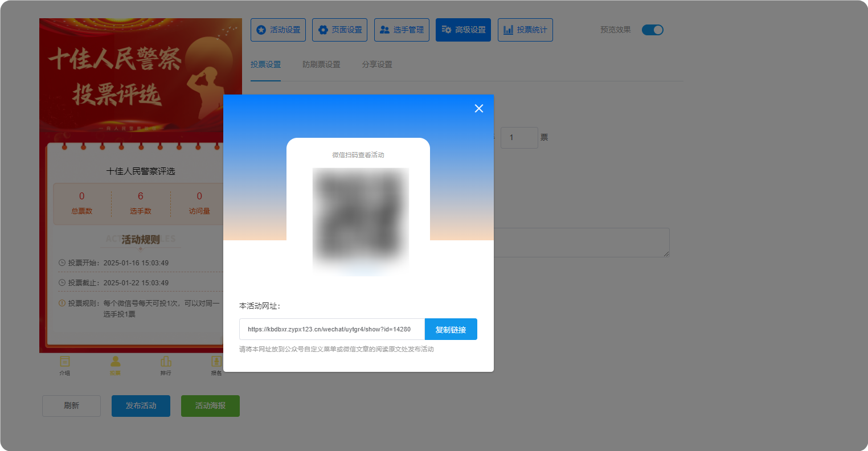The height and width of the screenshot is (451, 868).
Task: Open the 投票 vote icon in preview
Action: pyautogui.click(x=115, y=366)
